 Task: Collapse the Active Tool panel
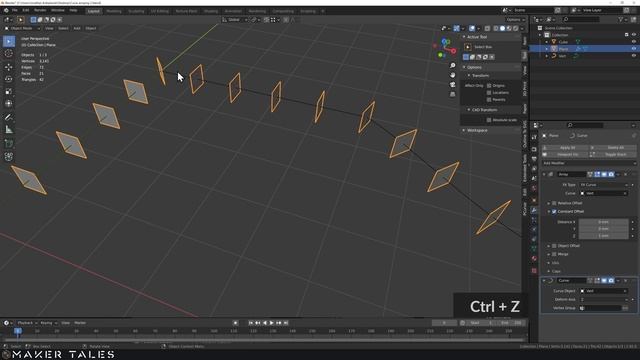(x=464, y=37)
